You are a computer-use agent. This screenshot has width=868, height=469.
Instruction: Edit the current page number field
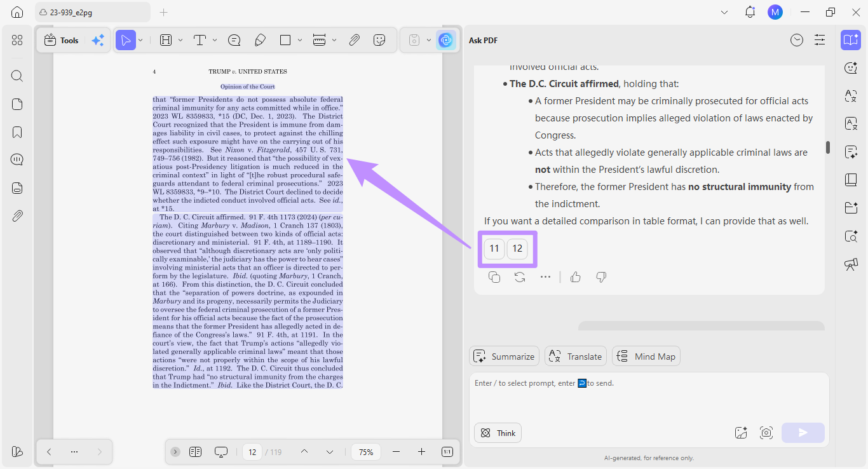pos(252,452)
